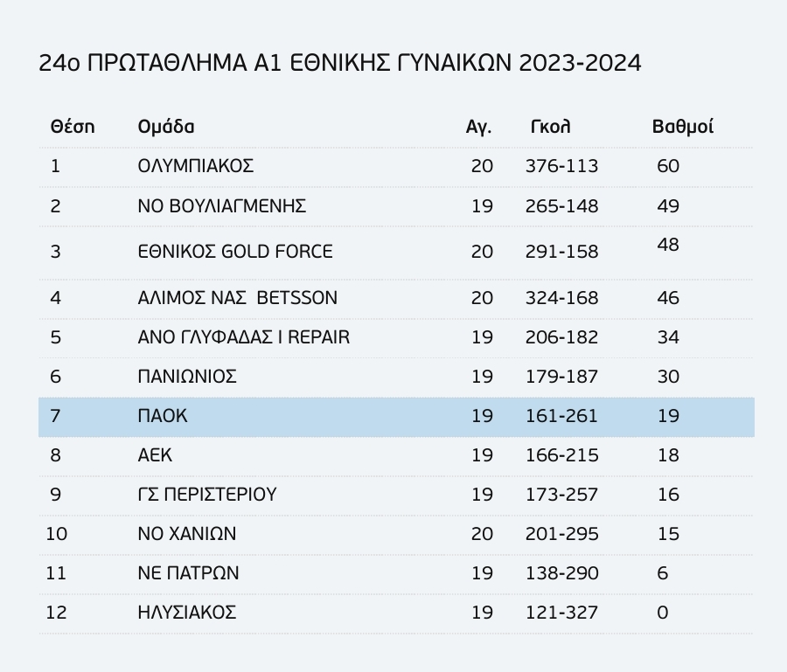Select the ΝΕ ΠΑΤΡΩΝ team
The width and height of the screenshot is (787, 672).
point(188,572)
